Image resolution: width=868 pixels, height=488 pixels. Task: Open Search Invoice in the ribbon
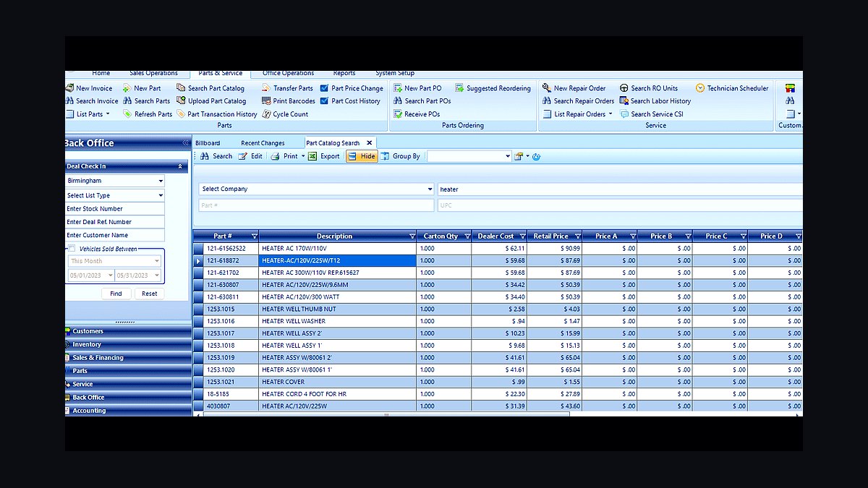(x=92, y=101)
